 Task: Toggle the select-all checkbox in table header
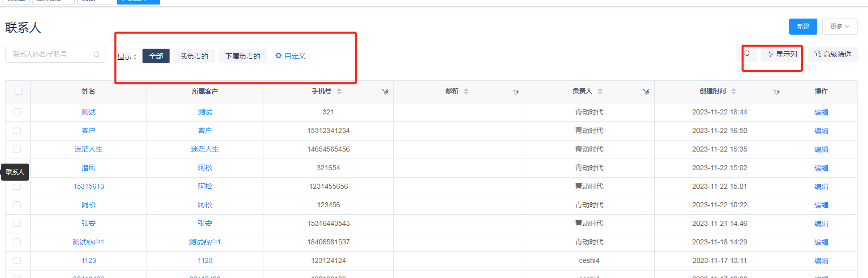18,91
